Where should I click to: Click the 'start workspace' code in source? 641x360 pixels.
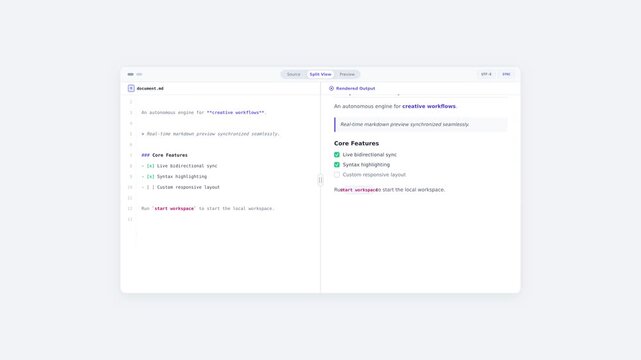[x=174, y=208]
